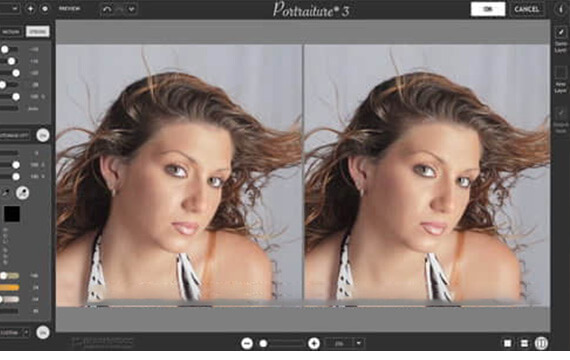Click the threshold slider showing value 20
The image size is (570, 360).
click(9, 85)
